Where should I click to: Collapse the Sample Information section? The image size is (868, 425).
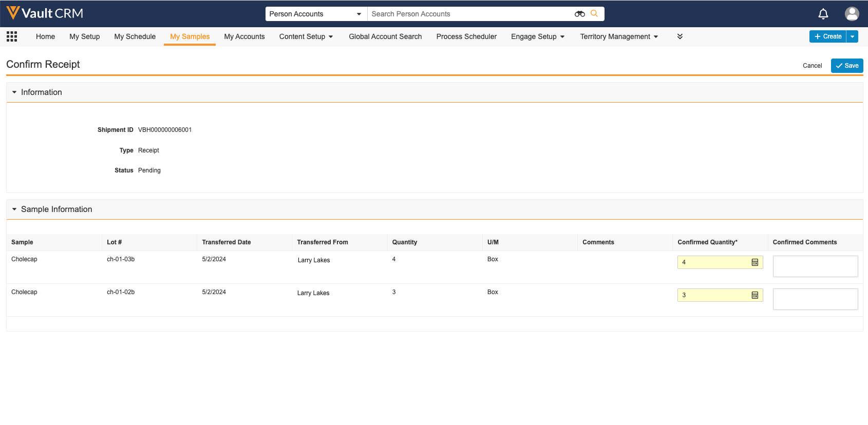(14, 209)
